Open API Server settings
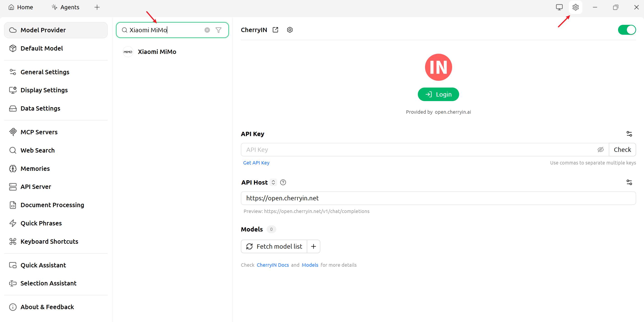Viewport: 644px width, 322px height. pos(56,187)
